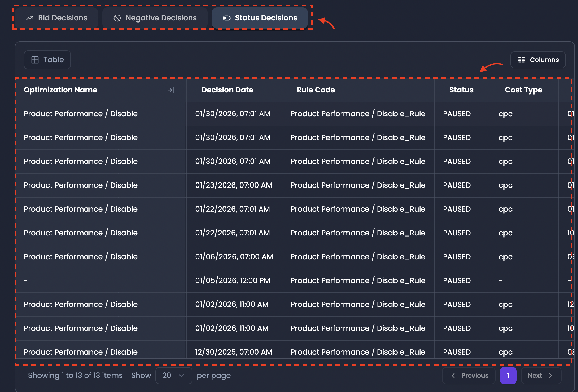Click the 01/06/2026, 07:00 AM date cell
This screenshot has height=392, width=578.
pos(234,257)
